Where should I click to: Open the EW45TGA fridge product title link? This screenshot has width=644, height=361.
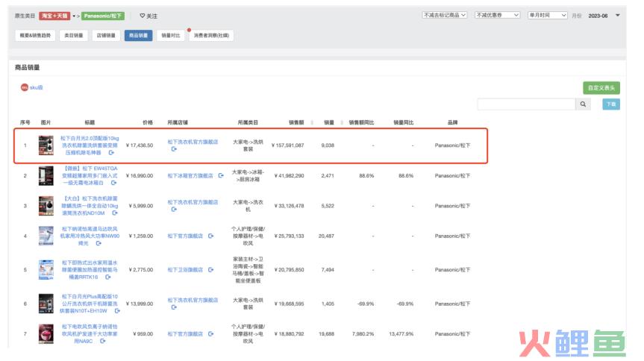tap(90, 175)
